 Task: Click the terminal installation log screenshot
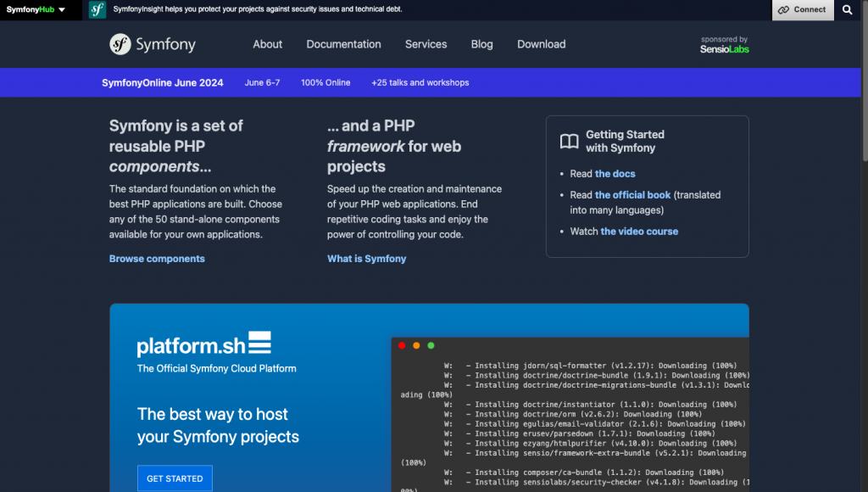coord(570,415)
